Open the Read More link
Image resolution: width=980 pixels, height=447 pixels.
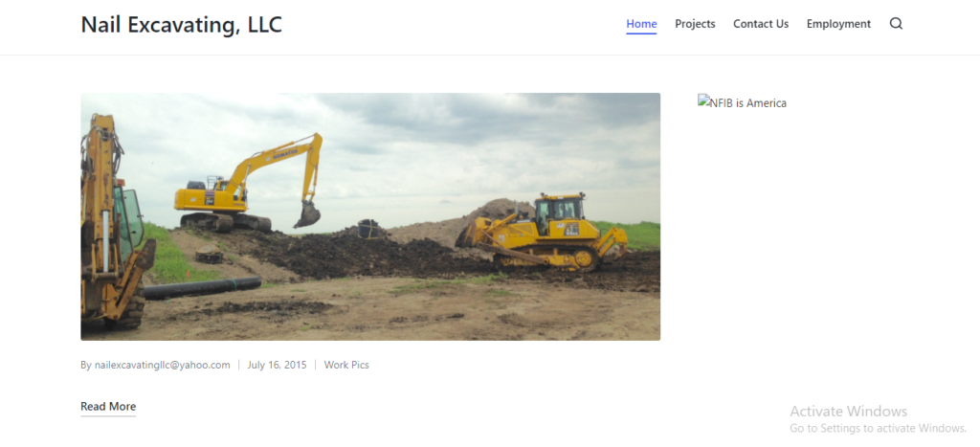point(108,407)
